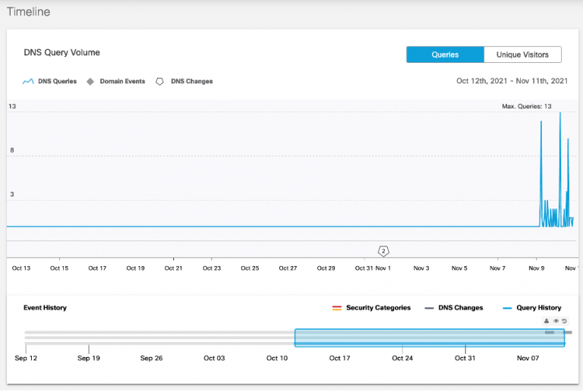Toggle the Domain Events legend label
The image size is (583, 392).
click(122, 81)
